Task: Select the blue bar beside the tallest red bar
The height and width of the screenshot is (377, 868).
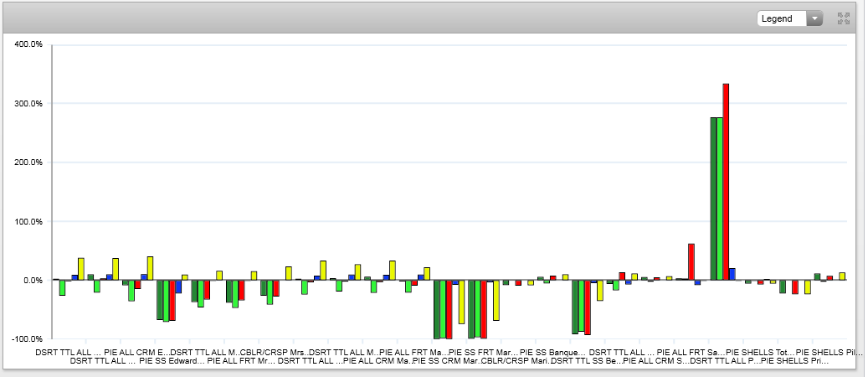Action: coord(732,273)
